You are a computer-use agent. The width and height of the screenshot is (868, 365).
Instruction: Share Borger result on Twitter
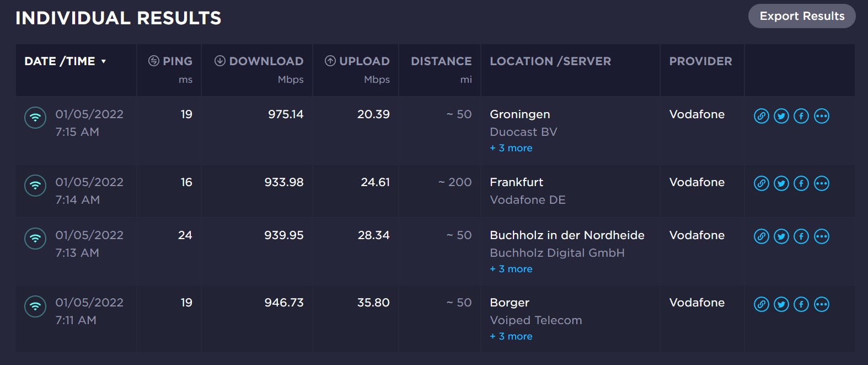coord(781,304)
